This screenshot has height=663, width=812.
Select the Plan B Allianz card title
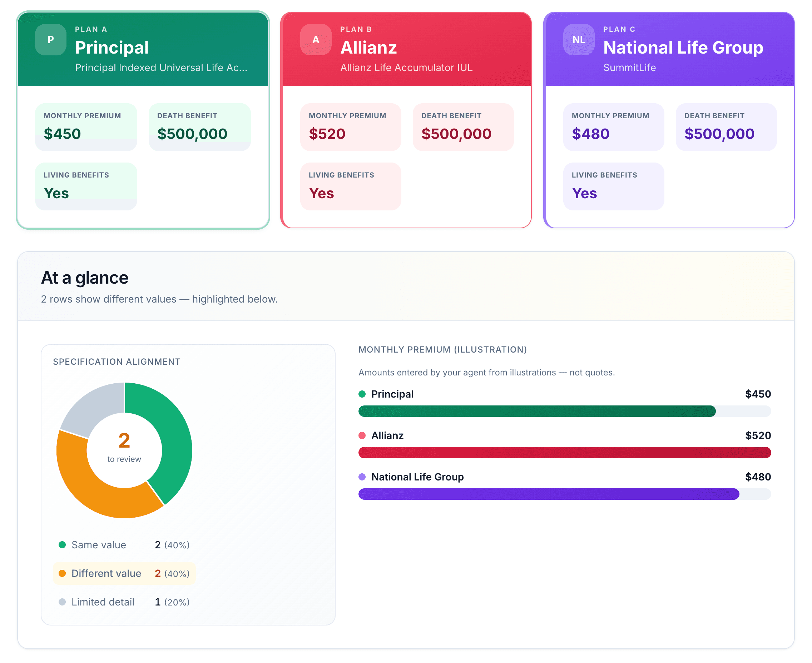coord(369,48)
